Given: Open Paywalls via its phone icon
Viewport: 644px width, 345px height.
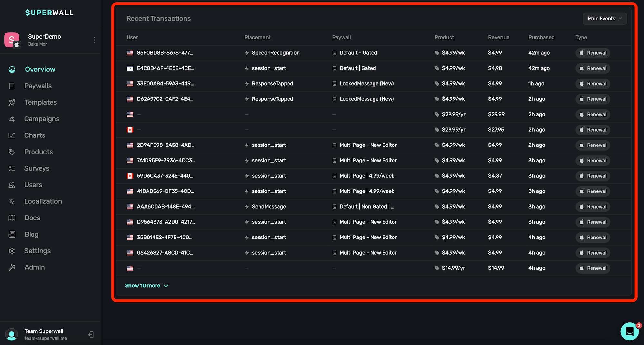Looking at the screenshot, I should coord(12,86).
